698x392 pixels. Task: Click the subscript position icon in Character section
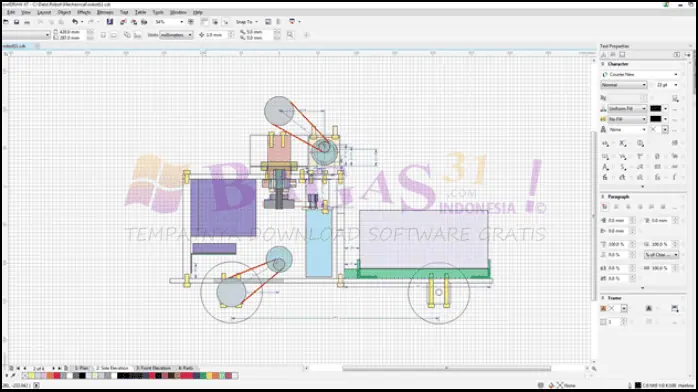tap(623, 143)
